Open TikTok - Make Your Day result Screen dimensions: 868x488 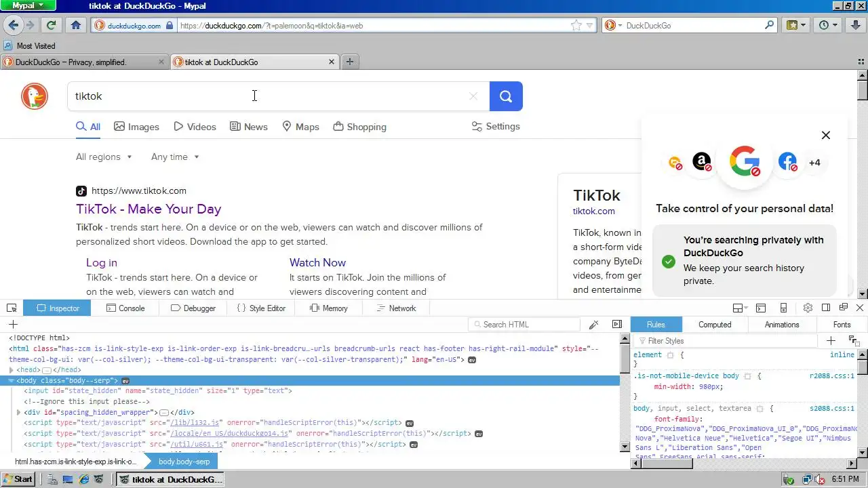click(x=149, y=209)
